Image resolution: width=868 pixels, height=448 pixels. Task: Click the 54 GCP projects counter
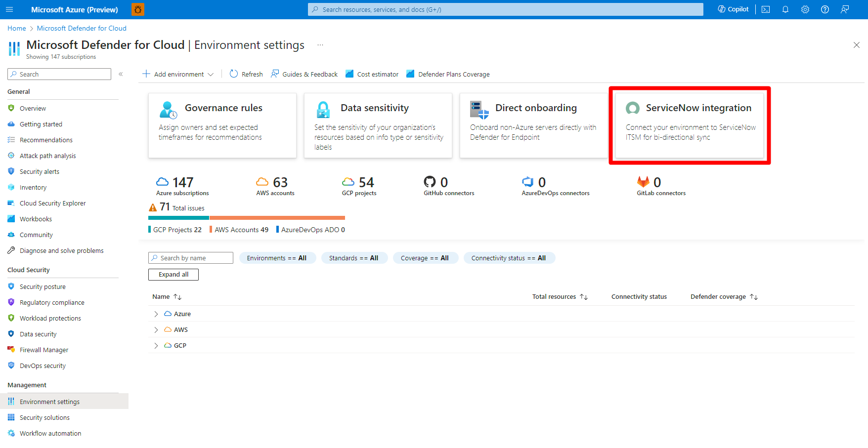pyautogui.click(x=359, y=186)
